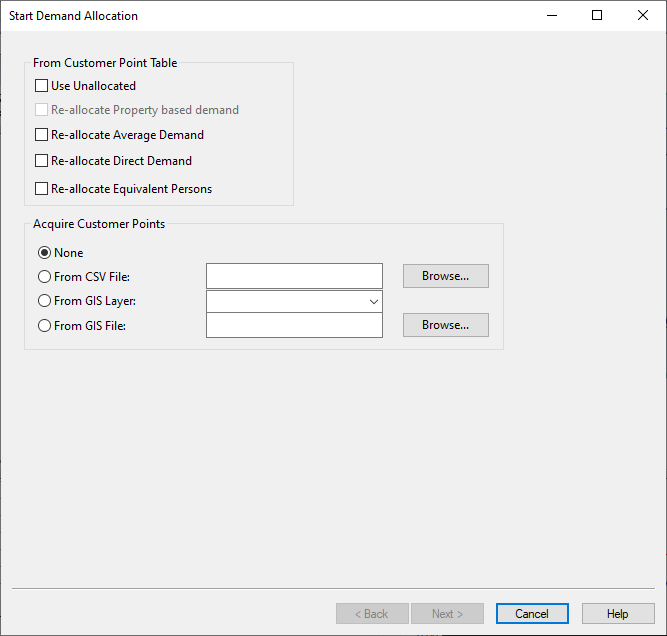Click the Cancel button
This screenshot has height=636, width=667.
(532, 614)
